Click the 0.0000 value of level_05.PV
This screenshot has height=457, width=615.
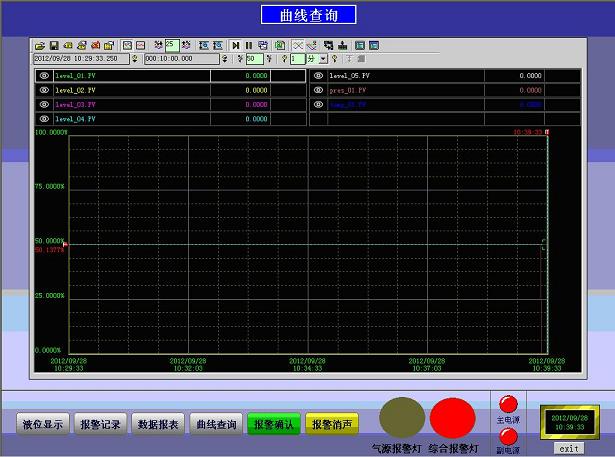click(530, 76)
